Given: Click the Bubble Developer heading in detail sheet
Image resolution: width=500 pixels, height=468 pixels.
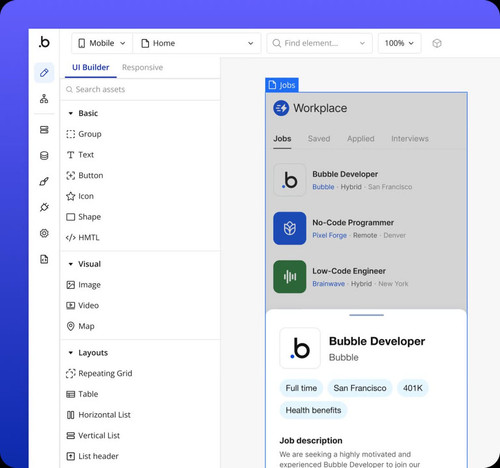Looking at the screenshot, I should click(377, 341).
